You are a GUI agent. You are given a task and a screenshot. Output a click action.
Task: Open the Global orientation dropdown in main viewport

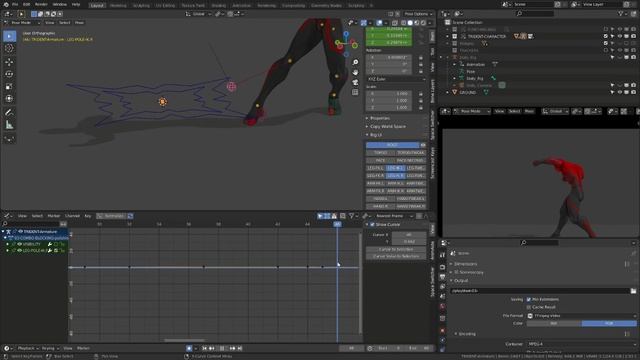(198, 14)
